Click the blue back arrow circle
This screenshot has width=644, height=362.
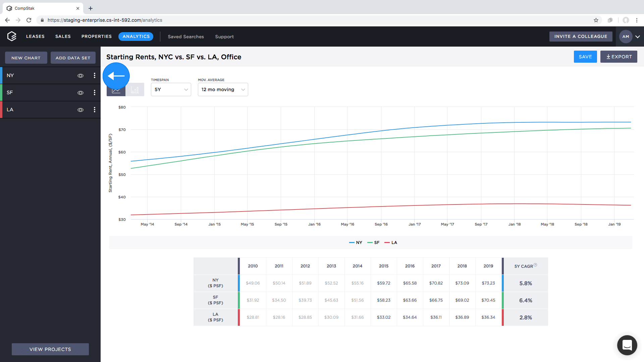[x=116, y=76]
